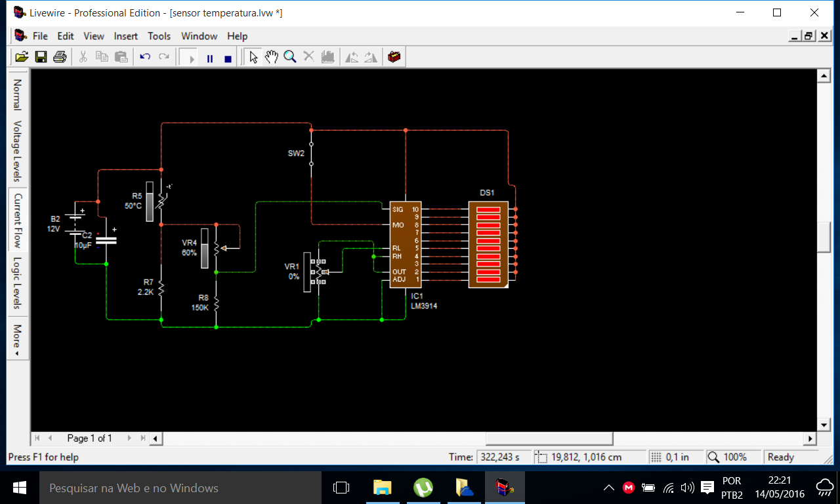Select the pan hand tool
The width and height of the screenshot is (840, 504).
[x=271, y=57]
